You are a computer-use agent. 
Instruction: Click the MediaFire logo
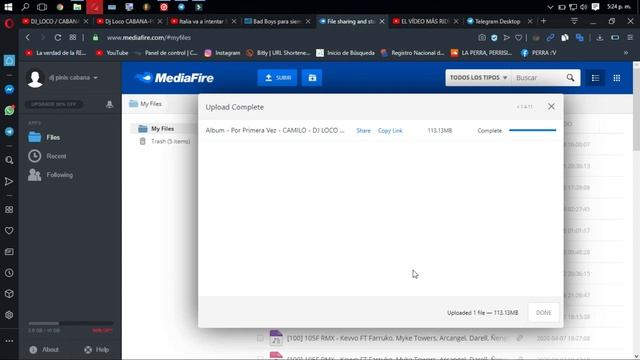174,78
